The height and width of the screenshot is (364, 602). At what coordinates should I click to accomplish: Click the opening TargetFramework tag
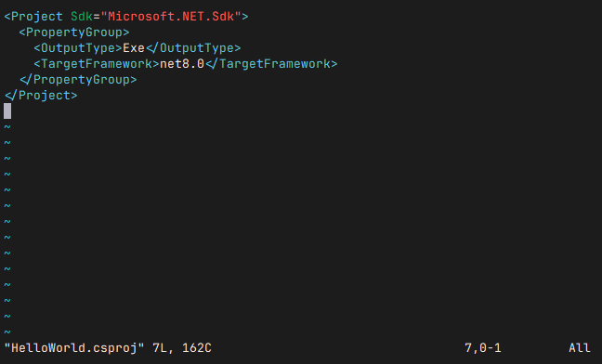(97, 64)
